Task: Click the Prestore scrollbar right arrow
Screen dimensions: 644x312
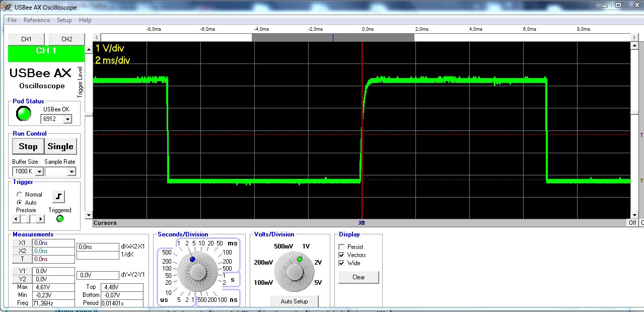Action: [41, 219]
